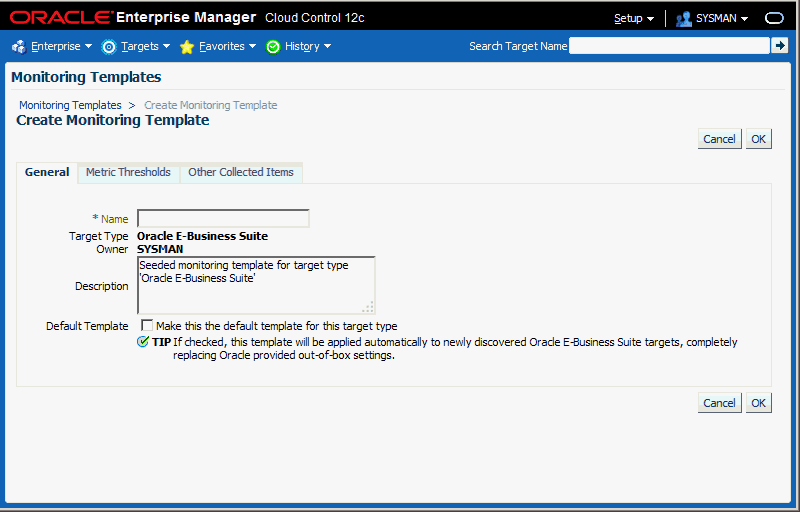The width and height of the screenshot is (800, 512).
Task: Open the SYSMAN user dropdown
Action: pos(721,18)
